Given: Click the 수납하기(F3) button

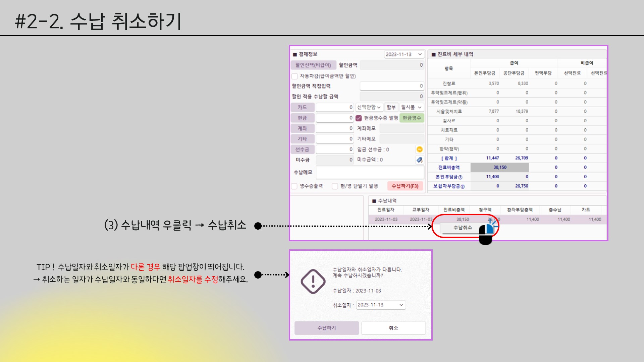Looking at the screenshot, I should tap(405, 186).
